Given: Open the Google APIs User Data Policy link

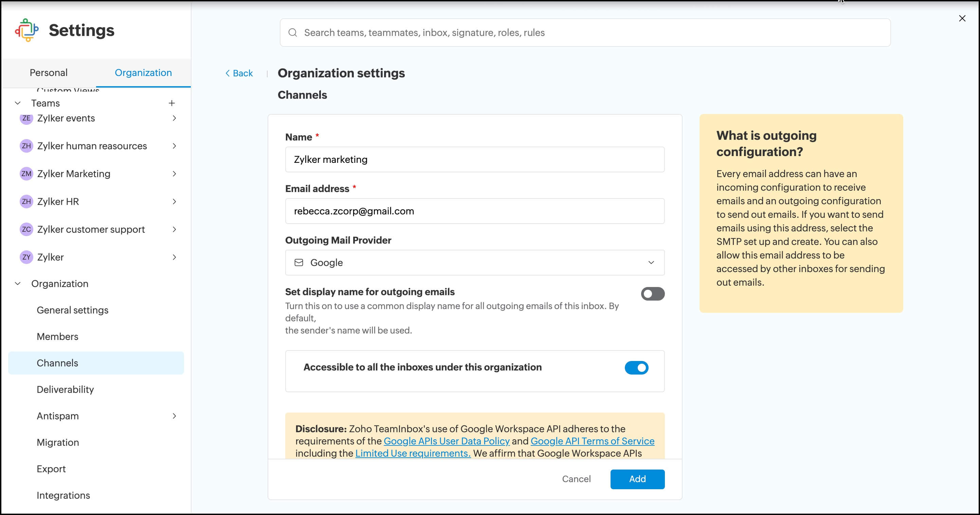Looking at the screenshot, I should [x=447, y=441].
